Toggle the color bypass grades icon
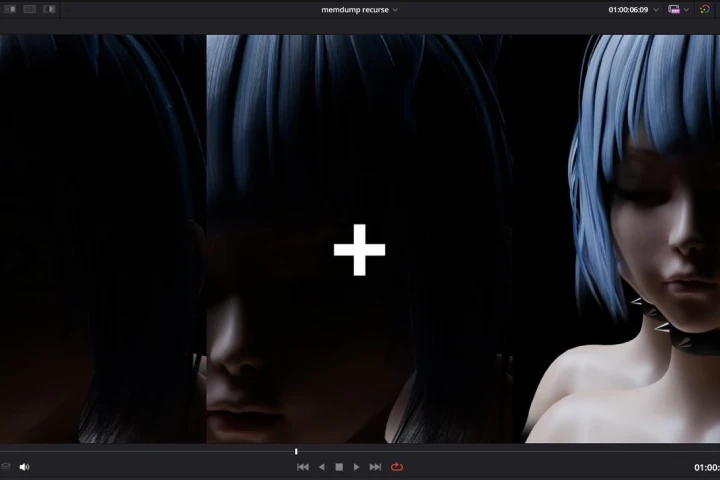The height and width of the screenshot is (480, 720). coord(705,9)
